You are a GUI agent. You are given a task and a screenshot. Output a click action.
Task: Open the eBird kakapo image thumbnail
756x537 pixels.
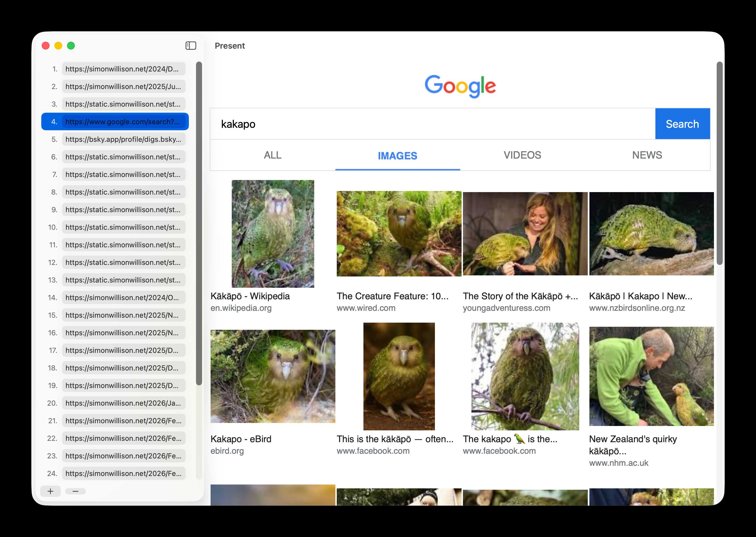click(273, 376)
